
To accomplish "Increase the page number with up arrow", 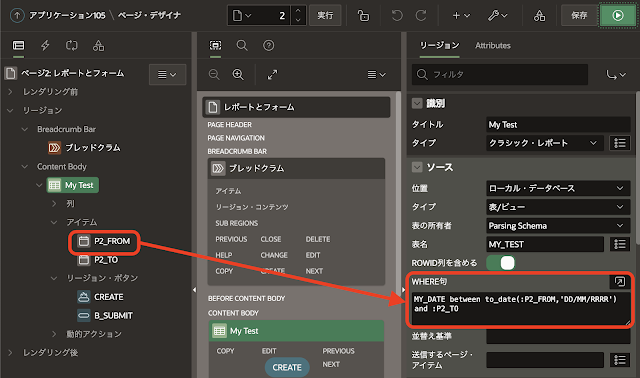I will [x=298, y=11].
